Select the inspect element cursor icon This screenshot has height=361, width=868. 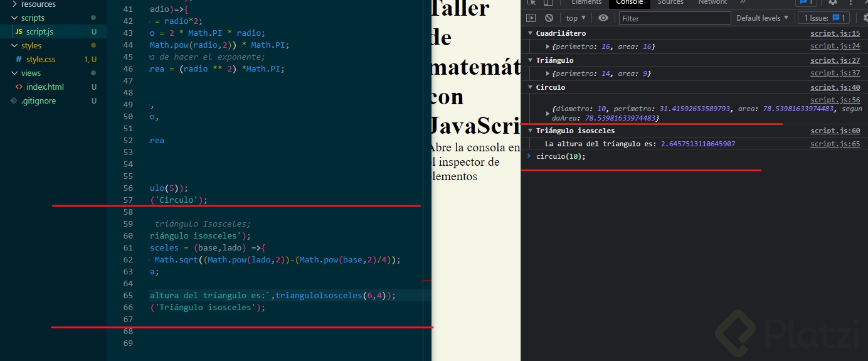coord(531,3)
